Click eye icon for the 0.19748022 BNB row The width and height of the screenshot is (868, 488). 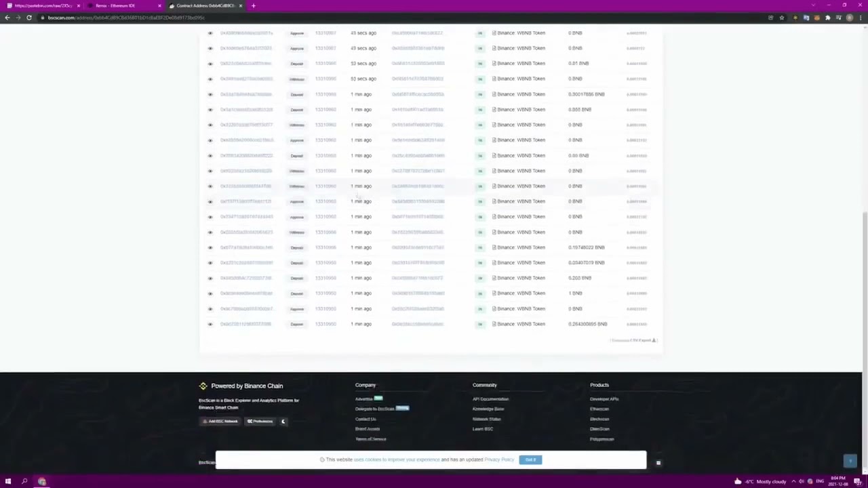[x=210, y=247]
